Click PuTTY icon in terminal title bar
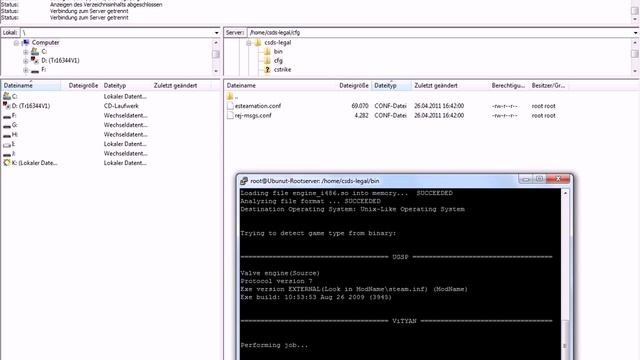This screenshot has height=360, width=640. 244,181
